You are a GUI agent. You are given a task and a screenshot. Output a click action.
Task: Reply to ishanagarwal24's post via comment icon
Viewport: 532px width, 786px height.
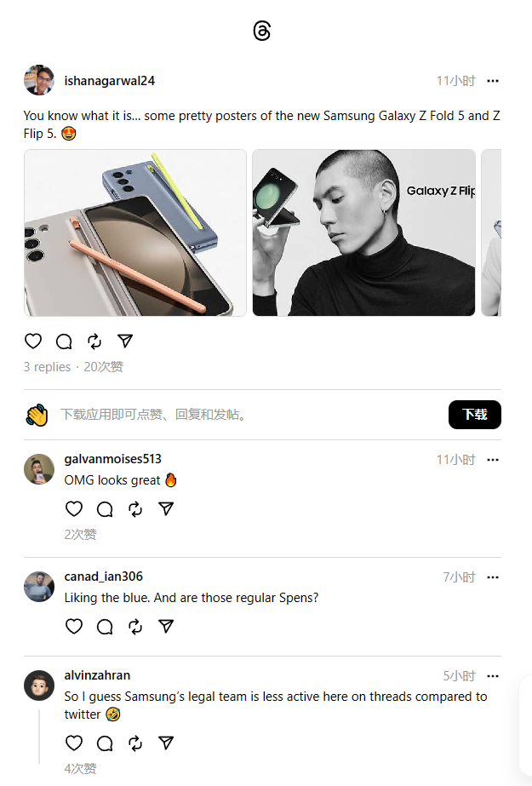[64, 341]
